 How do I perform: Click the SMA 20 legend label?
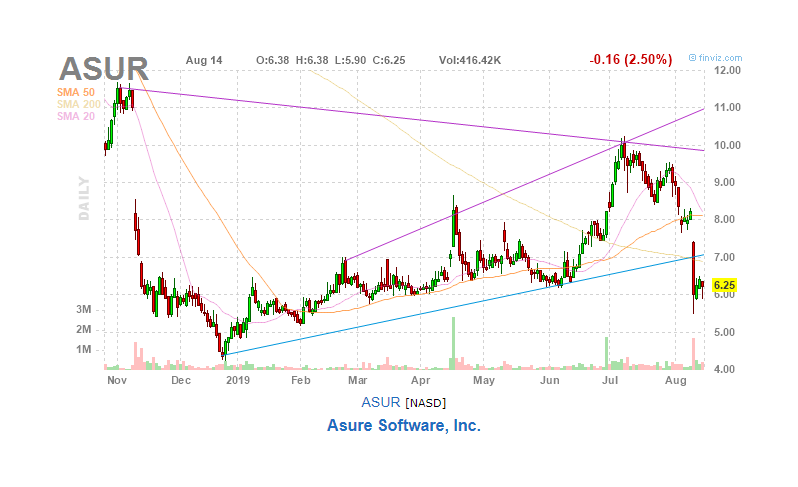76,117
